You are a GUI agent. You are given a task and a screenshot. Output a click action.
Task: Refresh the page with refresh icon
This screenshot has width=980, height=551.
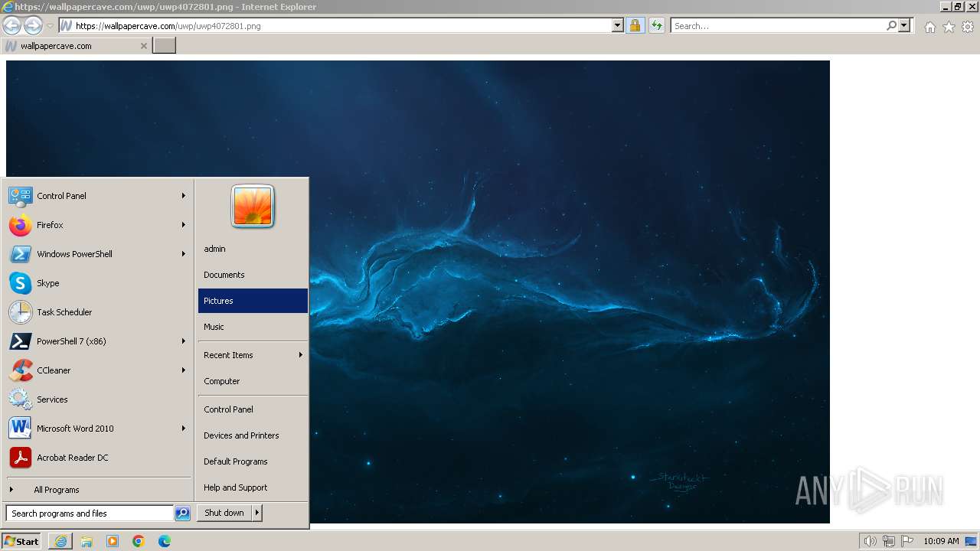pyautogui.click(x=656, y=25)
